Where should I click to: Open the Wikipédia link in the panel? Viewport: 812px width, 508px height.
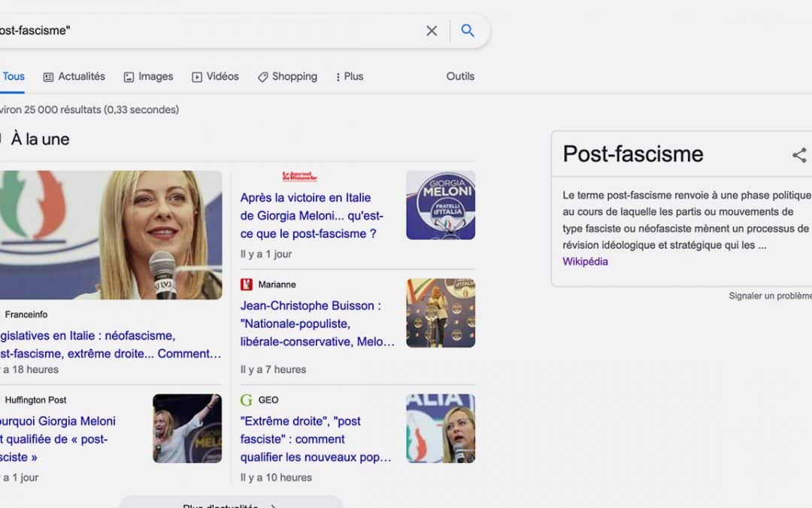click(585, 261)
